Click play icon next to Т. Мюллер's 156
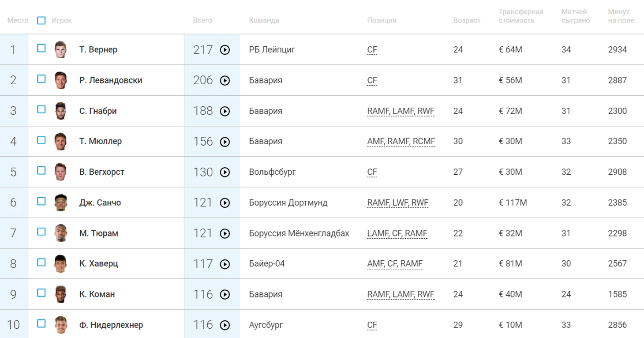The height and width of the screenshot is (338, 644). tap(225, 142)
